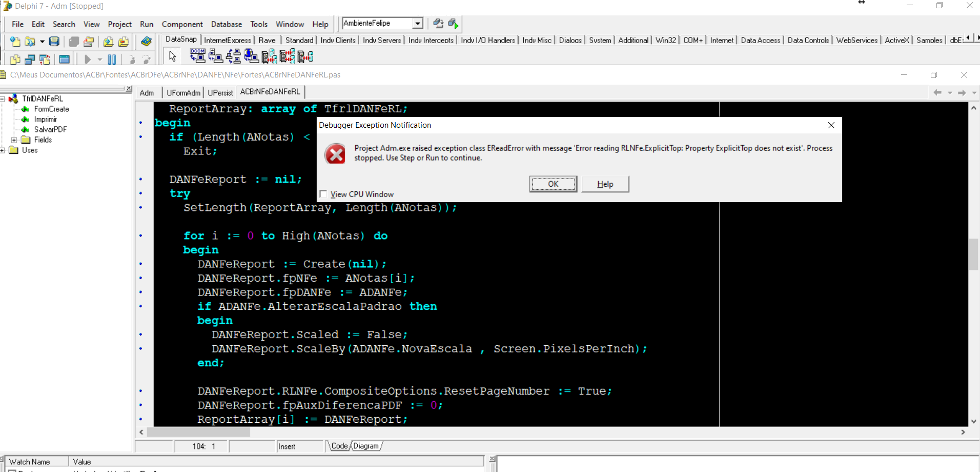Click Add file to project icon

click(x=108, y=42)
